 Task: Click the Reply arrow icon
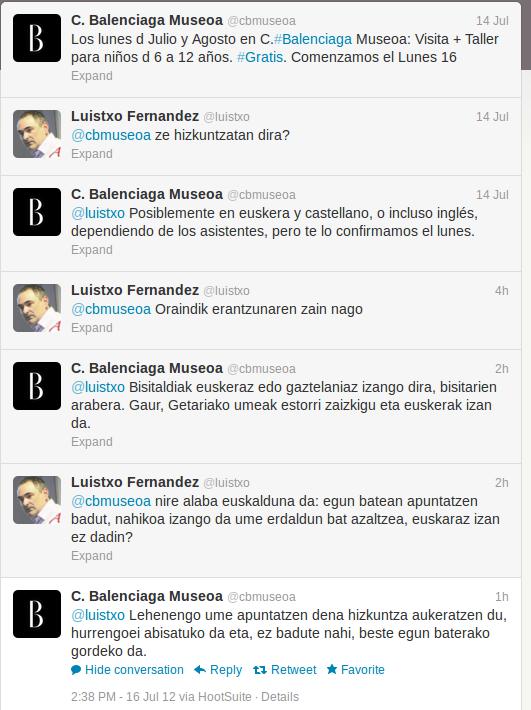click(200, 670)
